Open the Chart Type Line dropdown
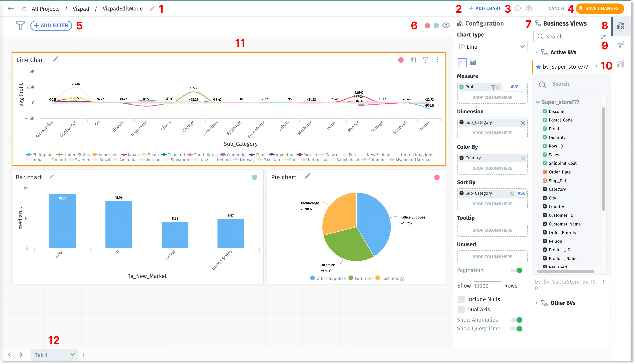This screenshot has width=635, height=364. point(492,47)
